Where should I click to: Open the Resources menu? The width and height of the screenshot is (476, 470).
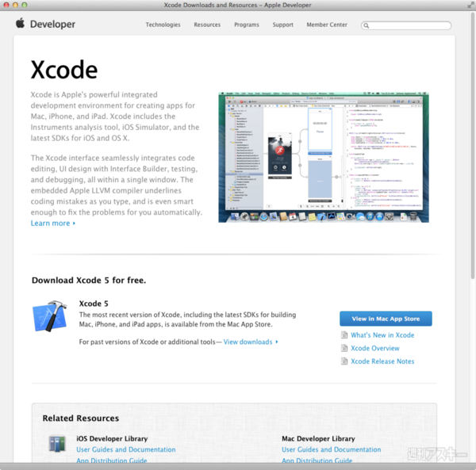(x=207, y=25)
